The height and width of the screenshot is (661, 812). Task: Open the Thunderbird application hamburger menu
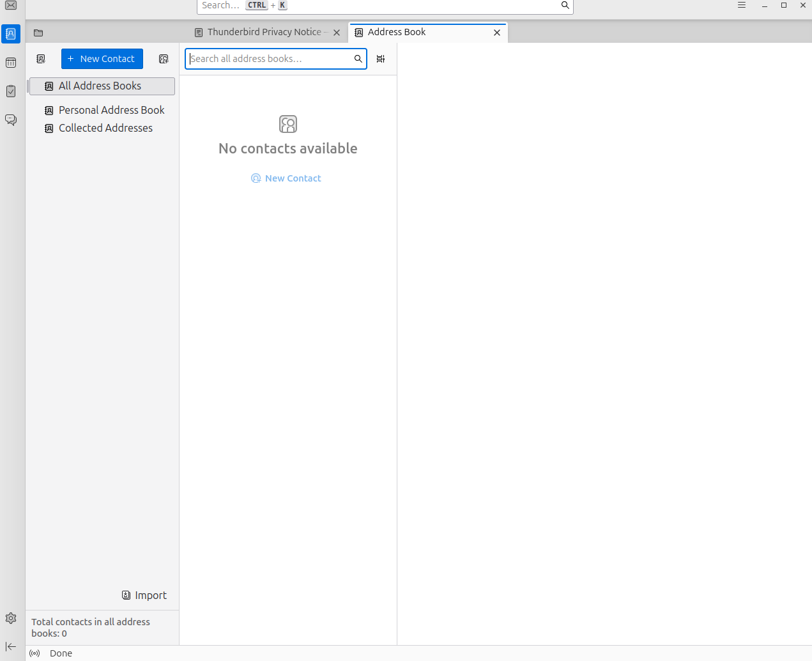(742, 5)
